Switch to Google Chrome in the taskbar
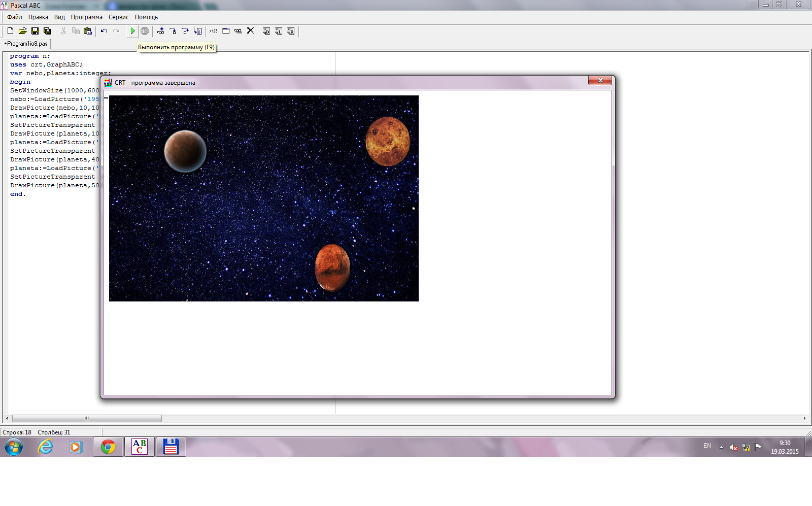Screen dimensions: 812x506 (108, 447)
